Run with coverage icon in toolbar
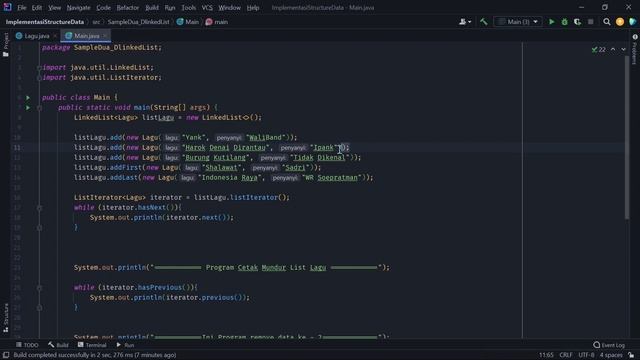The height and width of the screenshot is (360, 640). click(578, 22)
